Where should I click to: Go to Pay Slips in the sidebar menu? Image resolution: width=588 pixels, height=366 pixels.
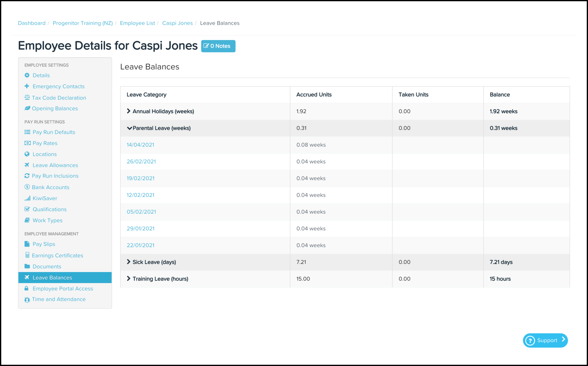click(x=44, y=244)
